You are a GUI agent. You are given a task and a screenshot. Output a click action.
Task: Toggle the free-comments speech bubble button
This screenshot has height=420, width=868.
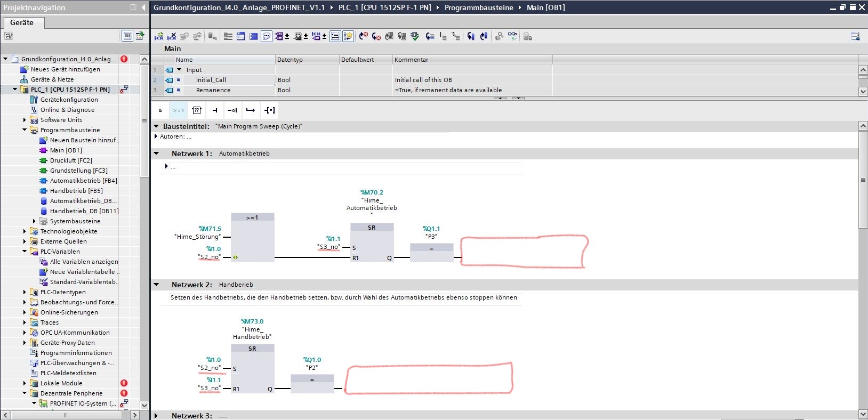[x=267, y=36]
